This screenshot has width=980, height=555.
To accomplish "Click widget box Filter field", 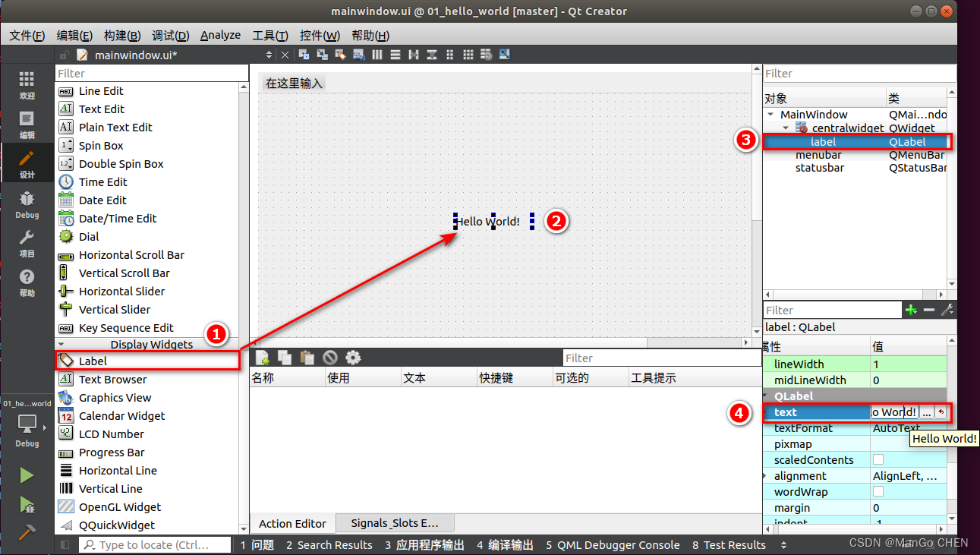I will (152, 74).
